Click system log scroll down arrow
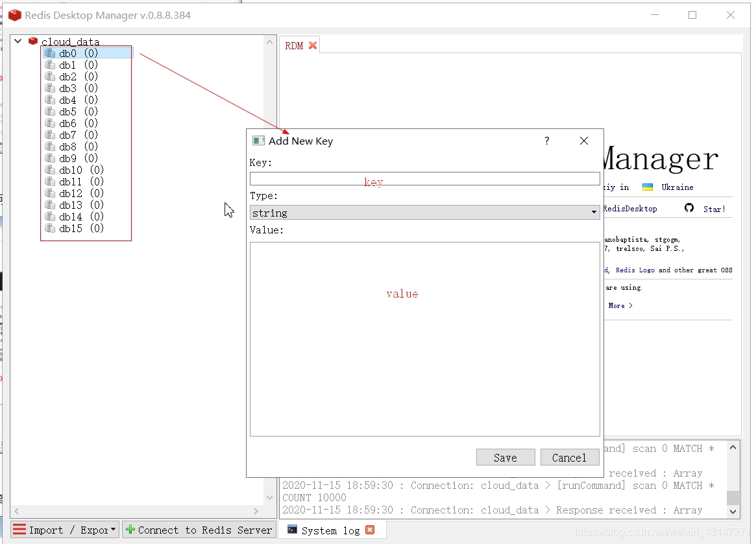This screenshot has width=756, height=544. tap(733, 512)
